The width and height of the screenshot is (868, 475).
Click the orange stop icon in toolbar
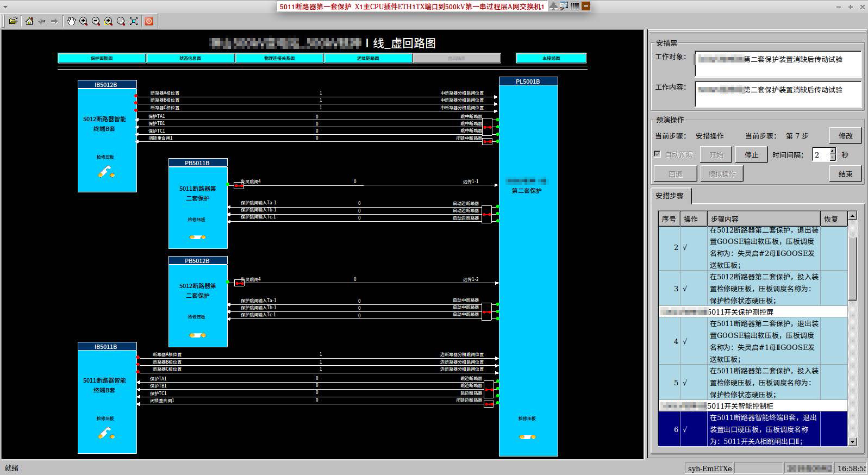pos(149,21)
